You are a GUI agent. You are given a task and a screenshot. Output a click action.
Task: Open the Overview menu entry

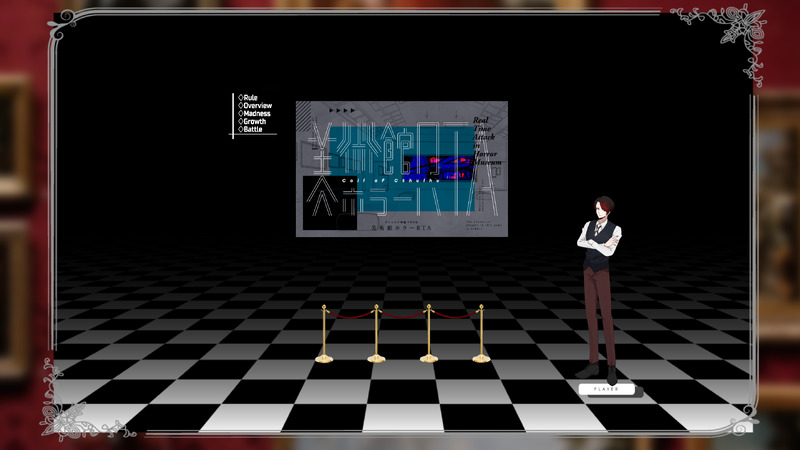tap(255, 106)
